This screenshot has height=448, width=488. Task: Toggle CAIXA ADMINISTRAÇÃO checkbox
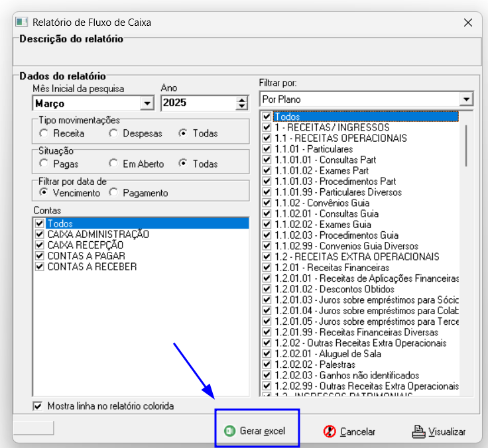(40, 234)
